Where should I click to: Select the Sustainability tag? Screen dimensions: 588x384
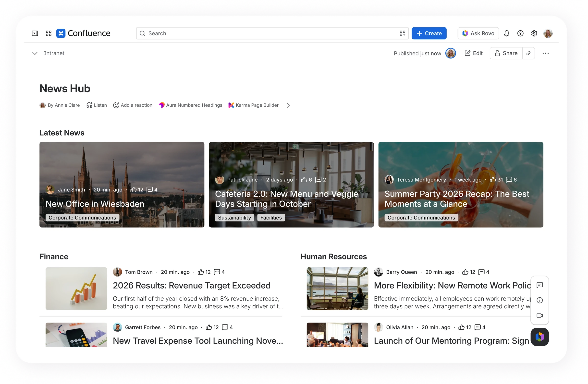[x=234, y=217]
